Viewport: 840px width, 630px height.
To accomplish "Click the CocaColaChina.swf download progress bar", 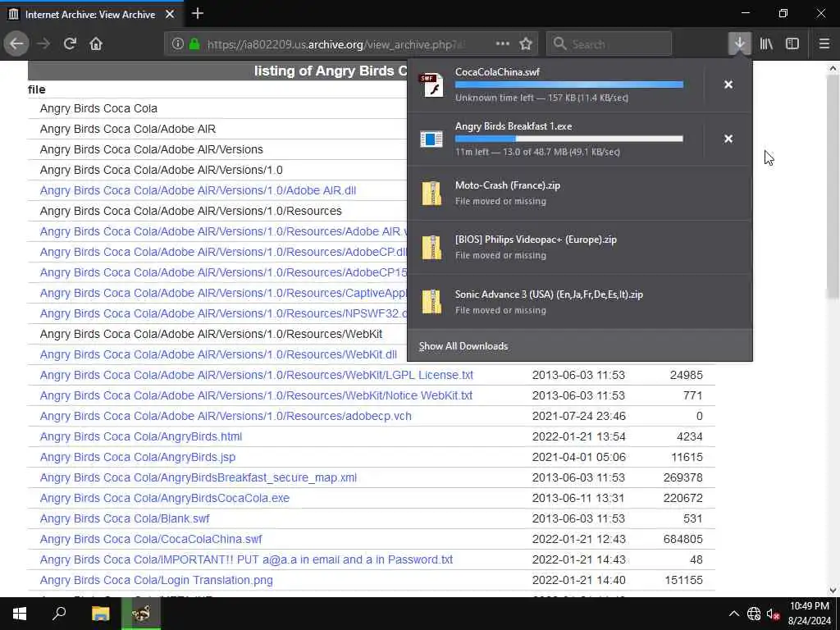I will coord(569,84).
